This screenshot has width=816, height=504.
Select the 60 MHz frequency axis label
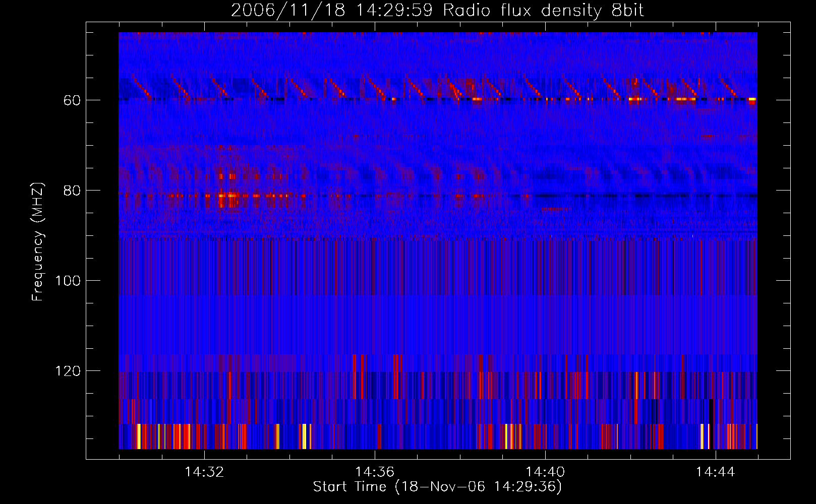(72, 100)
